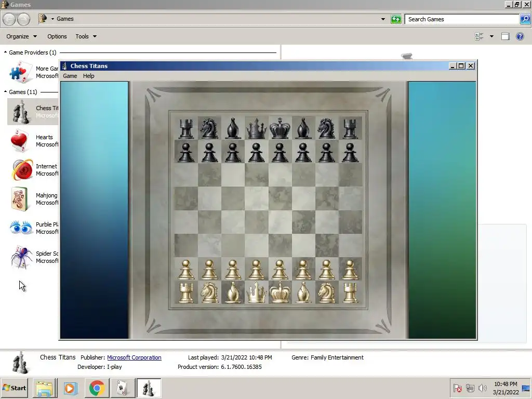The height and width of the screenshot is (399, 532).
Task: Select the black pawn on e7
Action: coord(280,152)
